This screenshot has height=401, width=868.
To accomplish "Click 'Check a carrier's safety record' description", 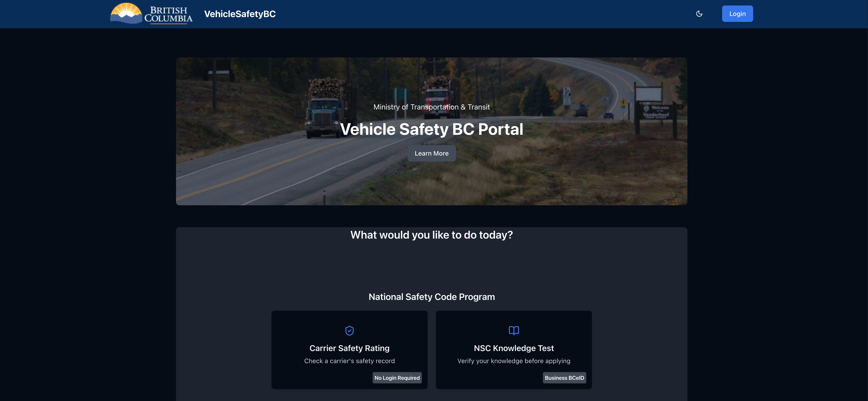I will [x=350, y=361].
